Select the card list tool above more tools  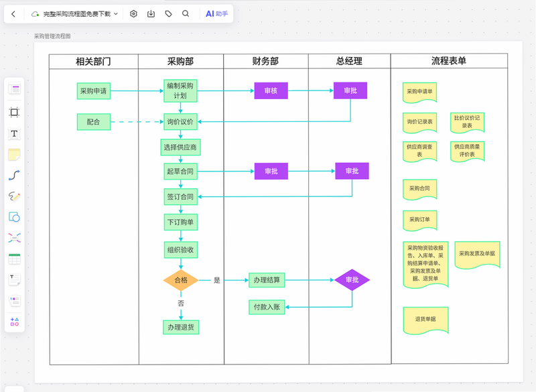(14, 301)
